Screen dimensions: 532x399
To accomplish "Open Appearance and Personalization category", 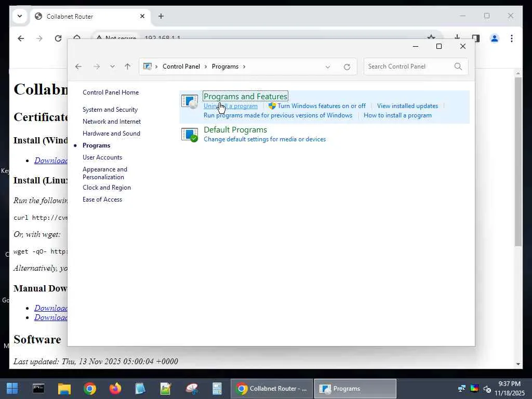I will click(x=105, y=173).
